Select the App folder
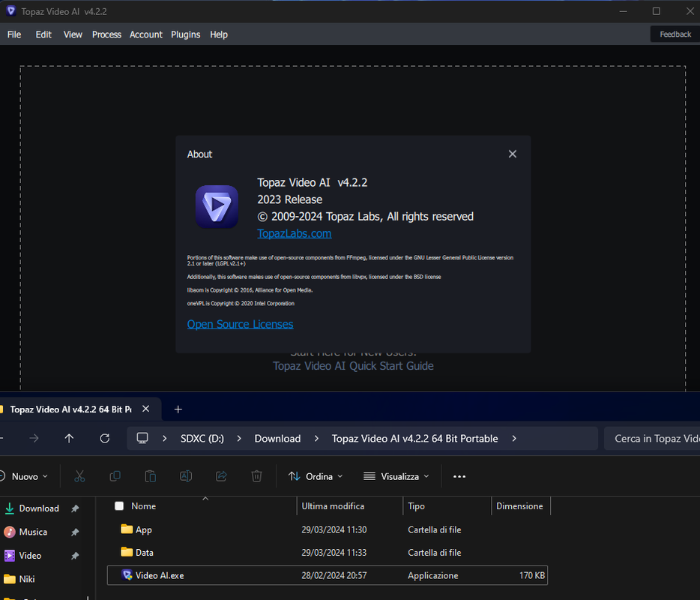700x600 pixels. pos(328,529)
